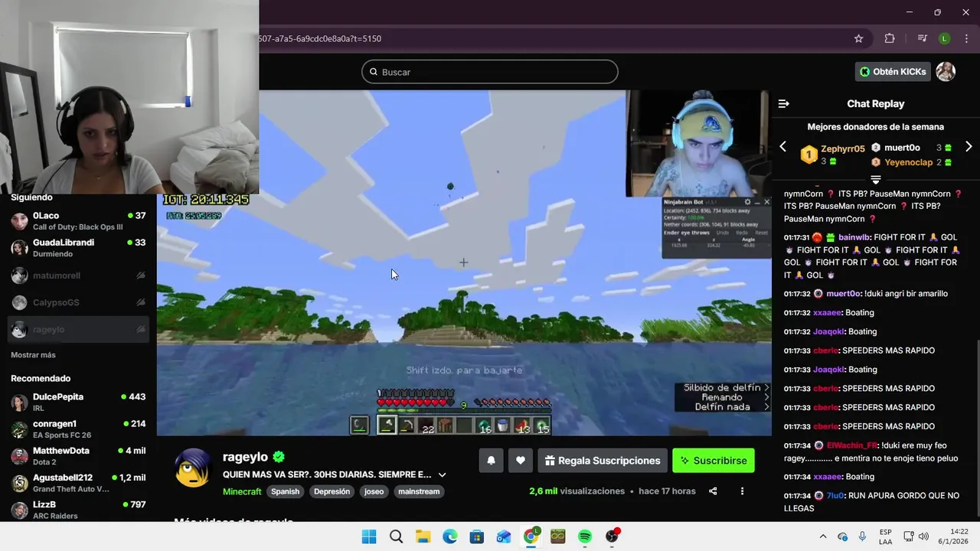Show hidden system tray icons chevron
980x551 pixels.
point(823,536)
